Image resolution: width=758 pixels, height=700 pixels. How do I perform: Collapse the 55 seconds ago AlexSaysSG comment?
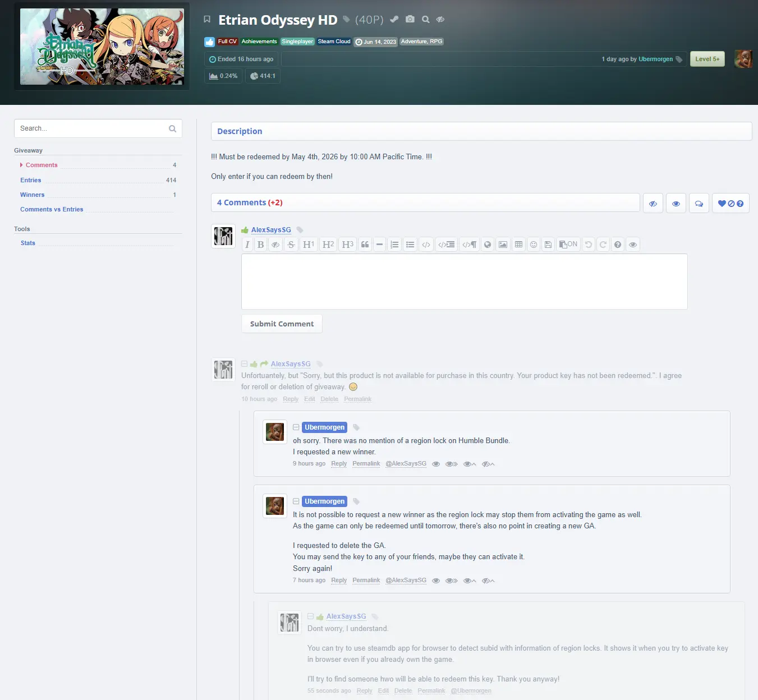(311, 616)
